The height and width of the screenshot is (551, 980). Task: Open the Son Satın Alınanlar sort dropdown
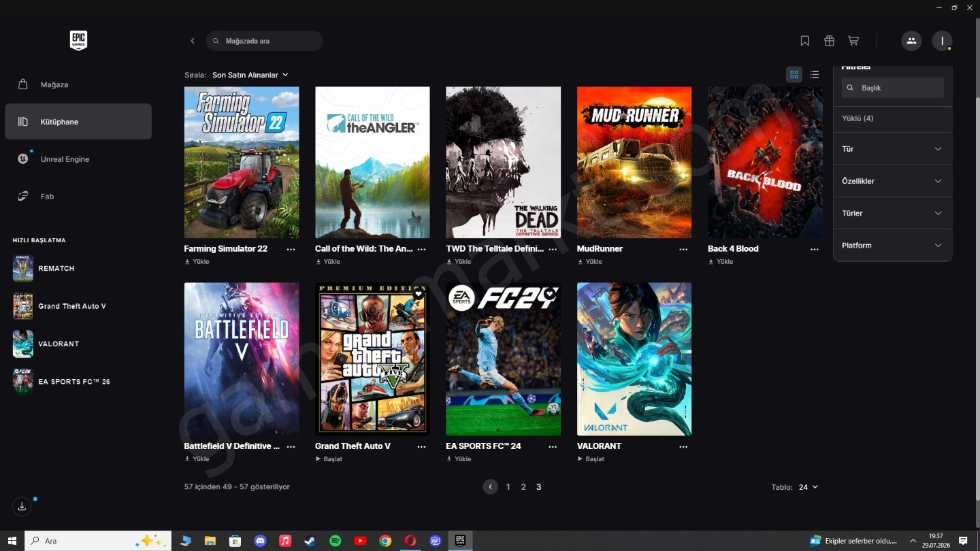point(250,75)
